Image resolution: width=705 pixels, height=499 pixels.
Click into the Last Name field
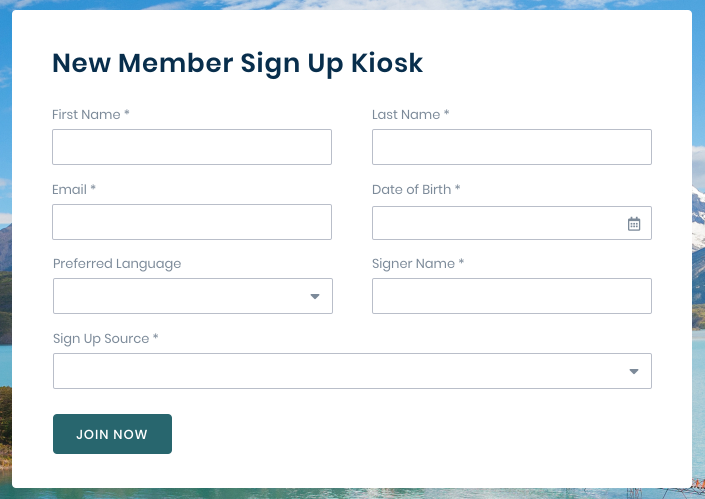point(512,147)
